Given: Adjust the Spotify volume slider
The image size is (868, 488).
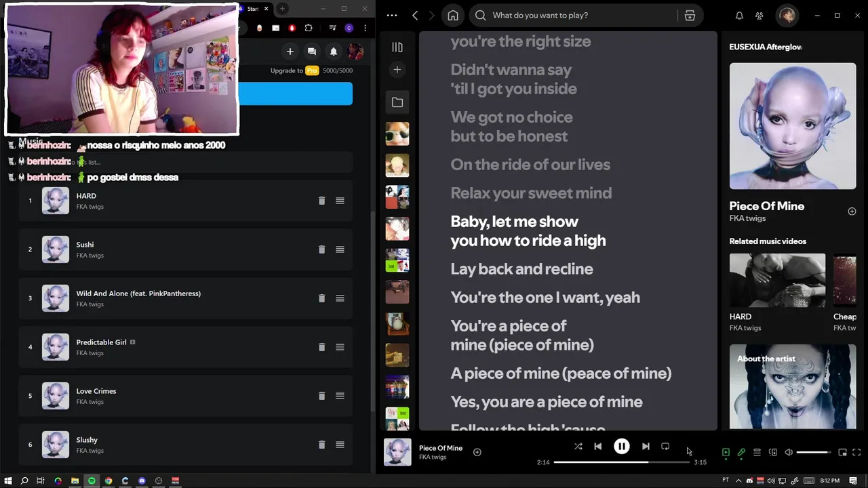Looking at the screenshot, I should [x=814, y=452].
